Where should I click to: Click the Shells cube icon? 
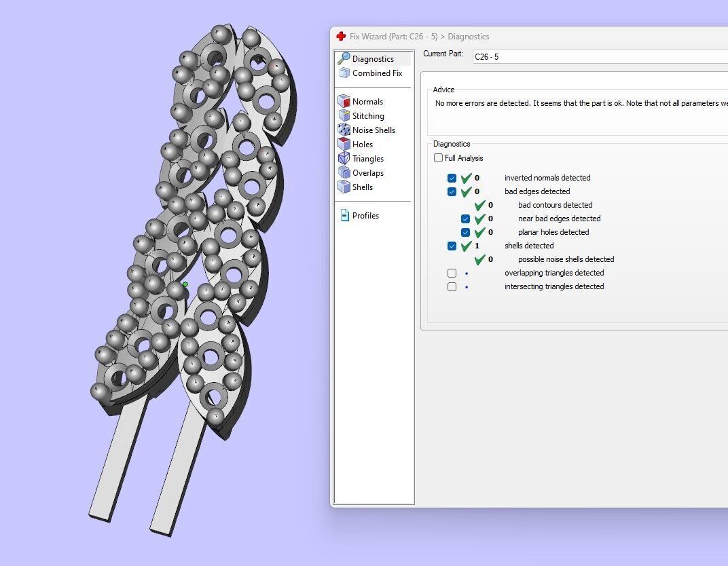(x=344, y=187)
